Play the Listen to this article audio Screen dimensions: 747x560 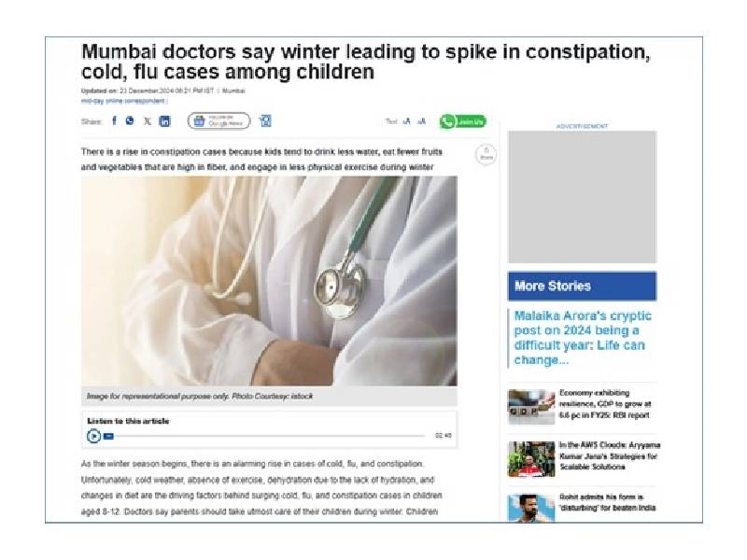point(94,436)
